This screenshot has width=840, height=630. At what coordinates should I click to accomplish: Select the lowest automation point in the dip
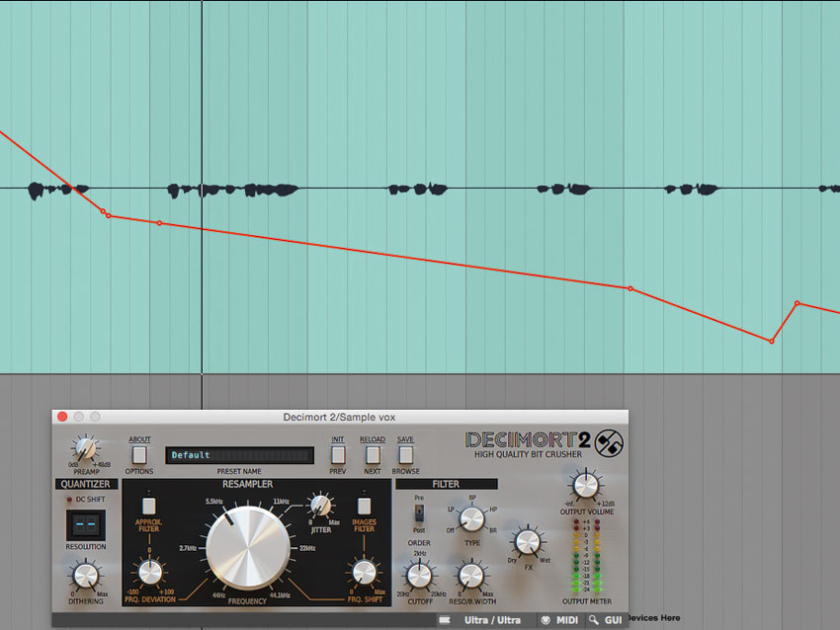(772, 341)
